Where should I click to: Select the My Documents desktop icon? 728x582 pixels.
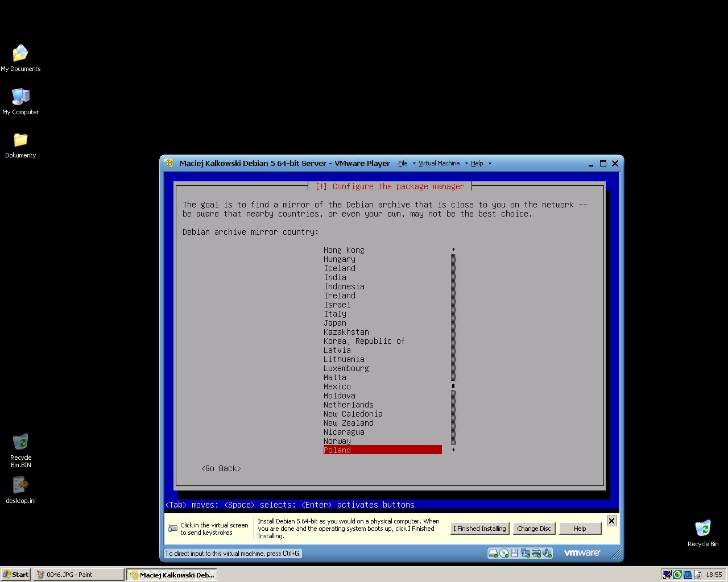(20, 59)
